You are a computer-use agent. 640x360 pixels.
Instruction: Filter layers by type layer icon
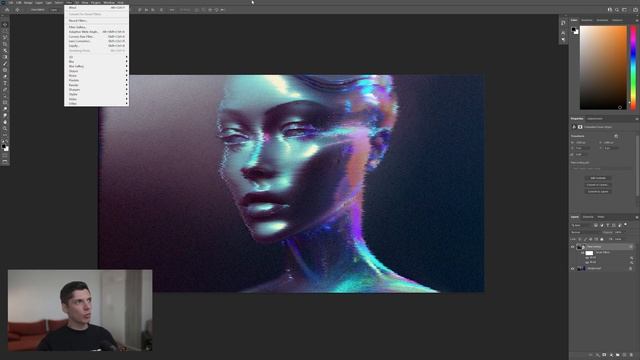(607, 225)
